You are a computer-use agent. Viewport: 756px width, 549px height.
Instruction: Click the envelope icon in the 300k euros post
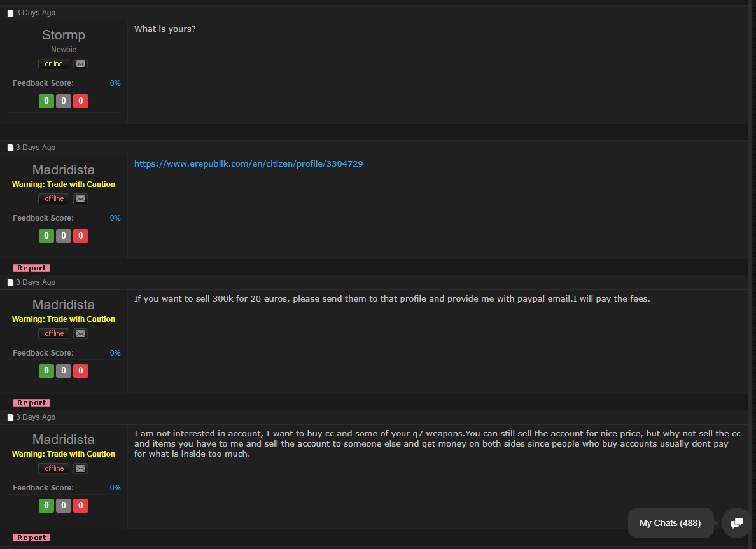click(x=81, y=333)
